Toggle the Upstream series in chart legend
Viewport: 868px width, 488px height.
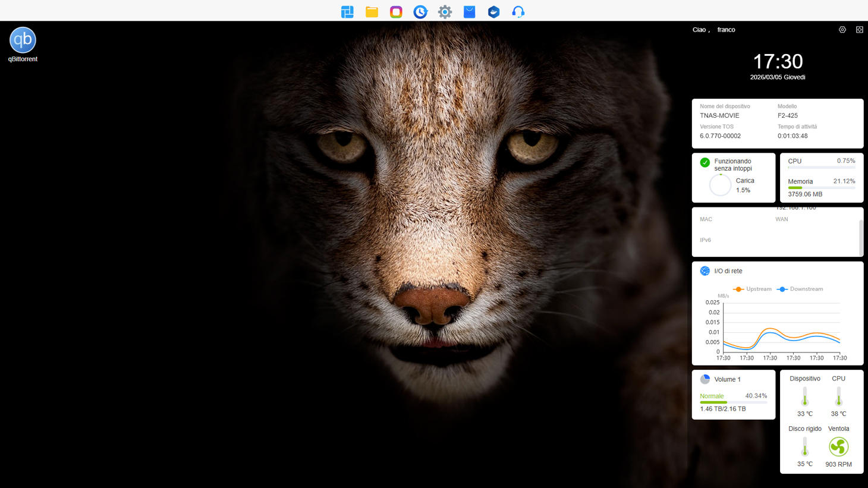pyautogui.click(x=753, y=289)
